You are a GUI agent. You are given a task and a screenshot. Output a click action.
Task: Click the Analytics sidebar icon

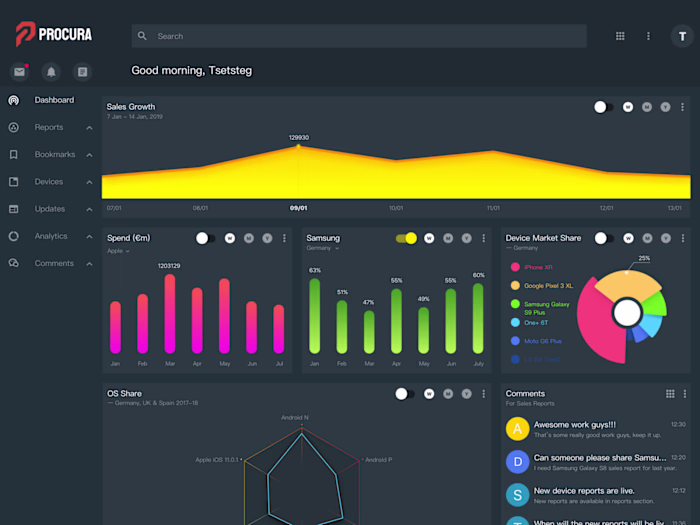(x=14, y=236)
